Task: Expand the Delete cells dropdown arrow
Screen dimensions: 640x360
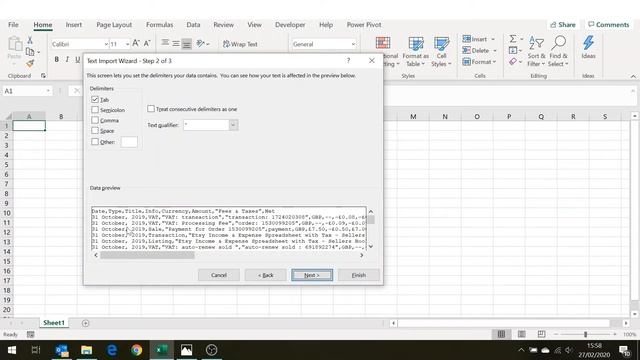Action: tap(495, 51)
